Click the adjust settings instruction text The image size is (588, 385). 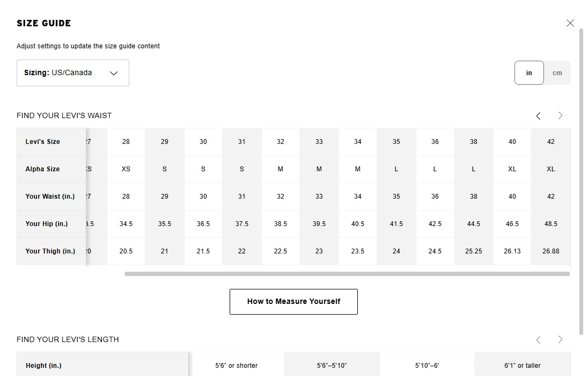point(88,46)
